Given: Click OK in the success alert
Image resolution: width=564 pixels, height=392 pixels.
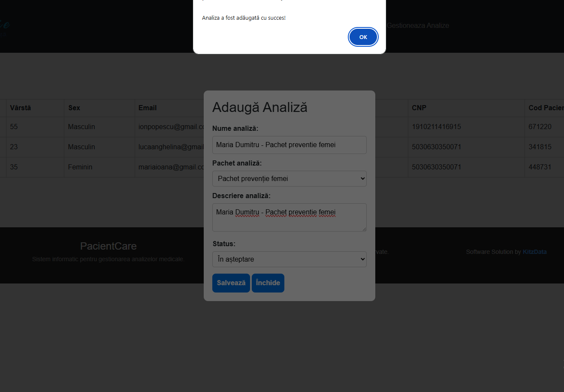Looking at the screenshot, I should [363, 37].
